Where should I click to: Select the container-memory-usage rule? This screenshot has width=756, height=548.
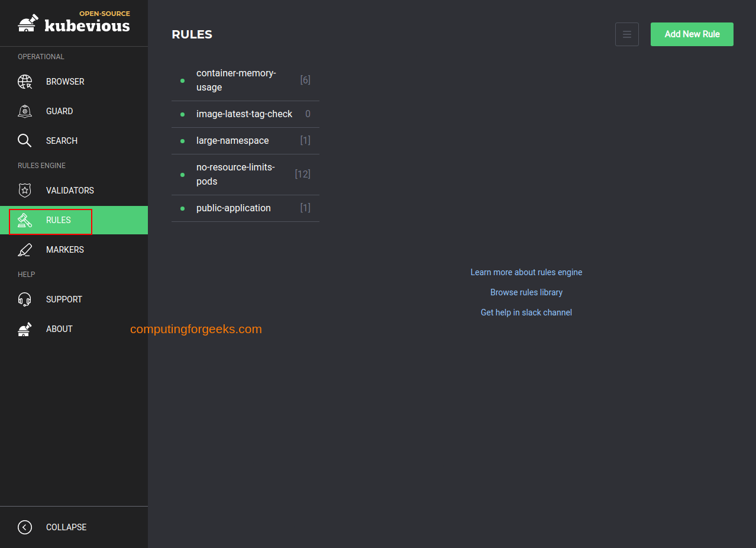236,80
